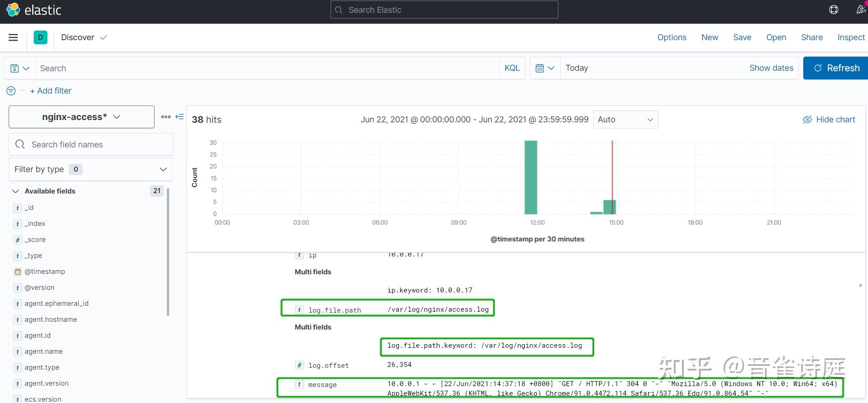Click the filter options circle icon
The image size is (868, 403).
tap(11, 91)
